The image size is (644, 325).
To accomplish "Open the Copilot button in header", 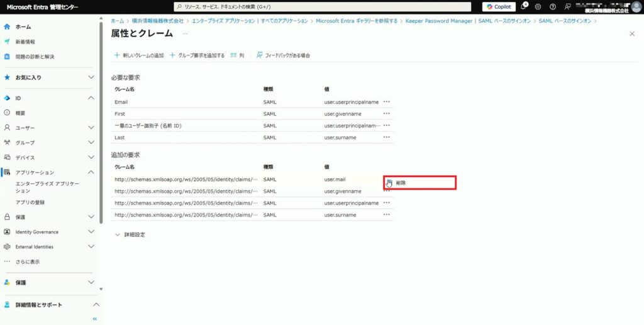I will [x=499, y=6].
